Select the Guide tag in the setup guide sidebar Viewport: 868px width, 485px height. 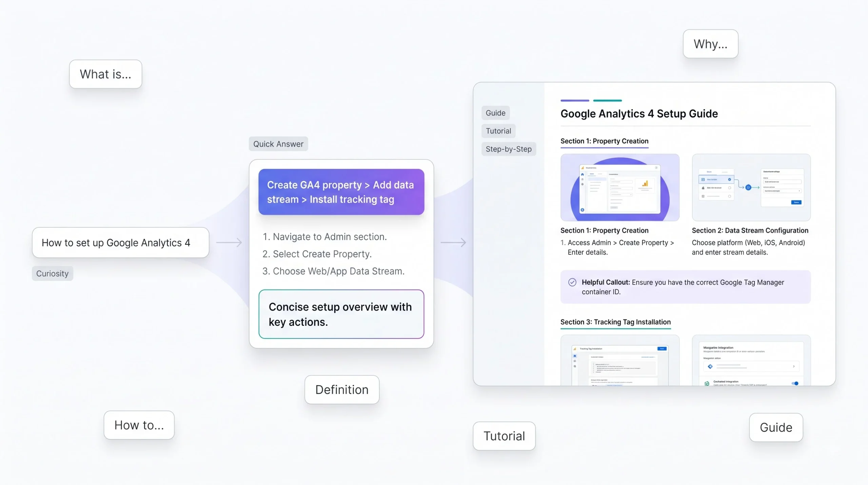pyautogui.click(x=495, y=113)
